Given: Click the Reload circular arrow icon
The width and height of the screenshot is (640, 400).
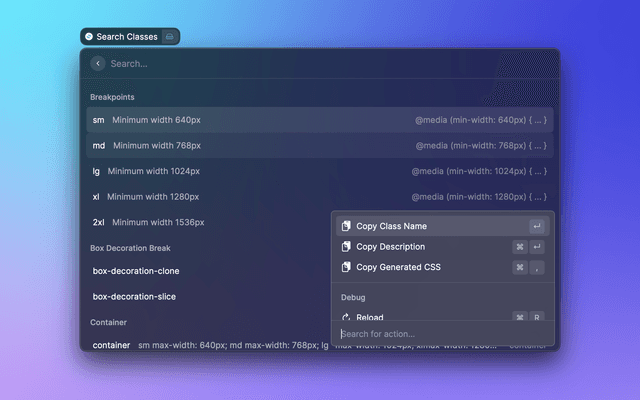Looking at the screenshot, I should [x=345, y=317].
